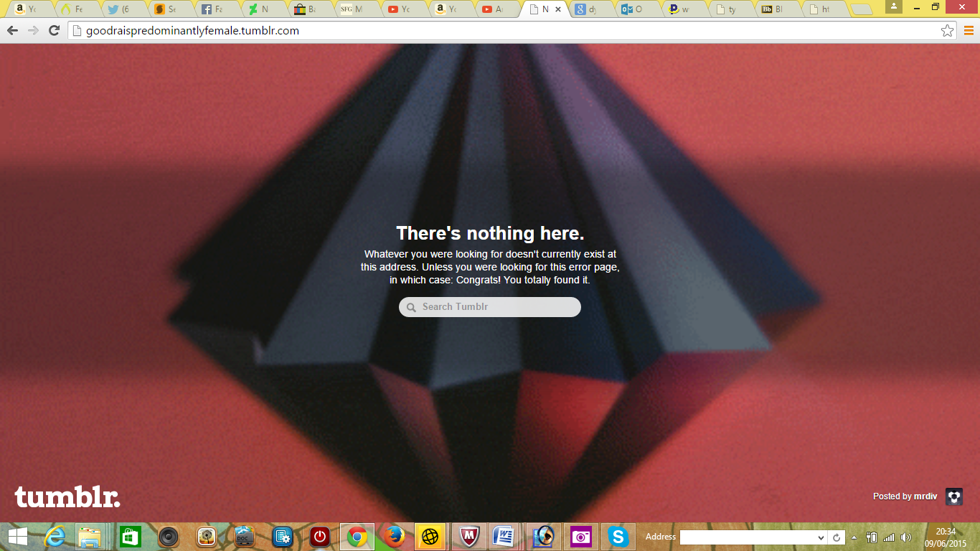Image resolution: width=980 pixels, height=551 pixels.
Task: Switch to the first Amazon tab
Action: pyautogui.click(x=29, y=9)
